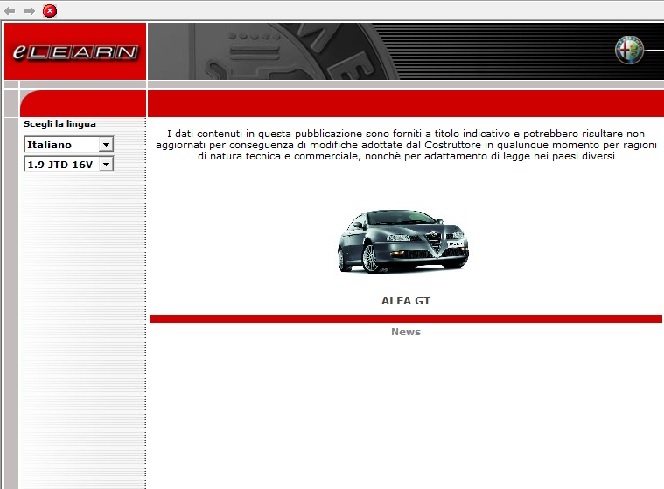Click the red close X icon

[x=50, y=11]
